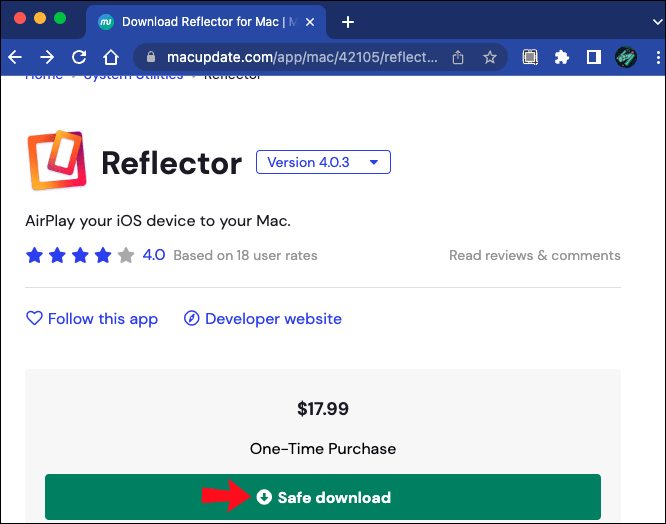The height and width of the screenshot is (524, 666).
Task: Click the yellow minimize window button
Action: point(40,18)
